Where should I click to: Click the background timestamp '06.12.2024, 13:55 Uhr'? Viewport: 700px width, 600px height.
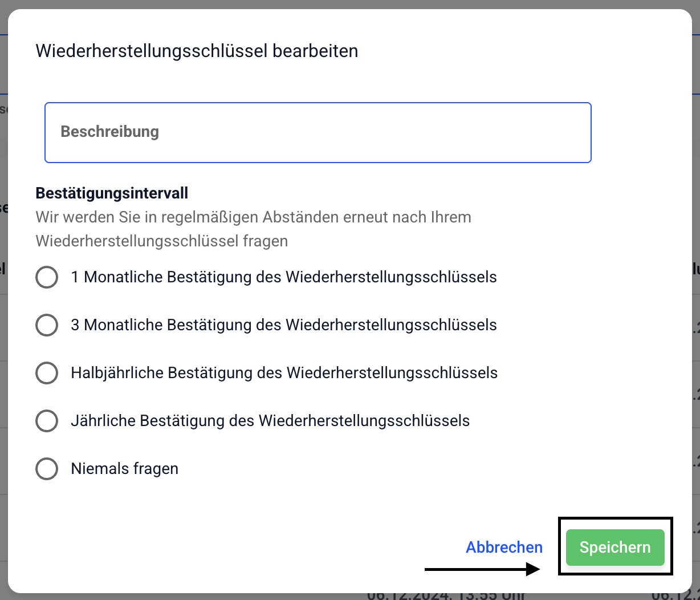(445, 595)
